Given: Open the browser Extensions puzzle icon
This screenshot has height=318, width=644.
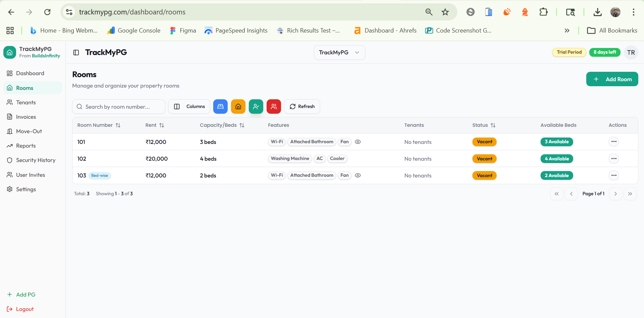Looking at the screenshot, I should tap(543, 12).
